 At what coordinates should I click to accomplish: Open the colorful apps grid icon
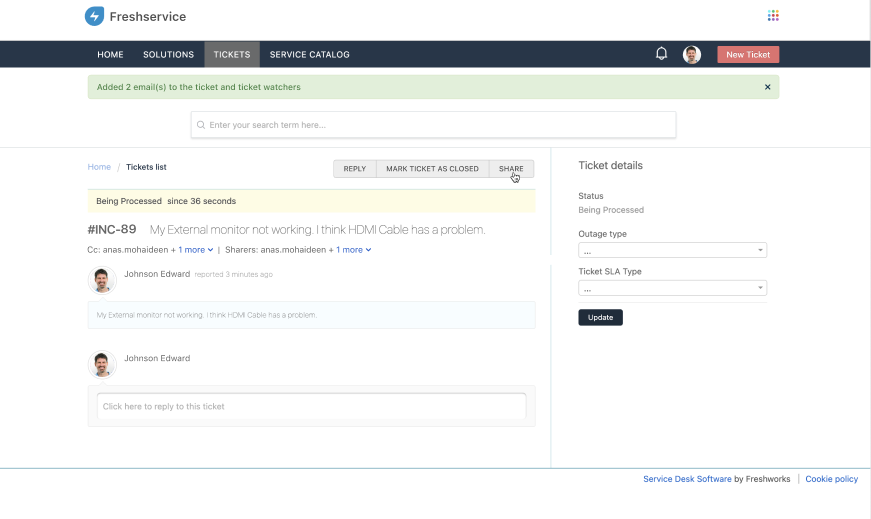coord(773,16)
